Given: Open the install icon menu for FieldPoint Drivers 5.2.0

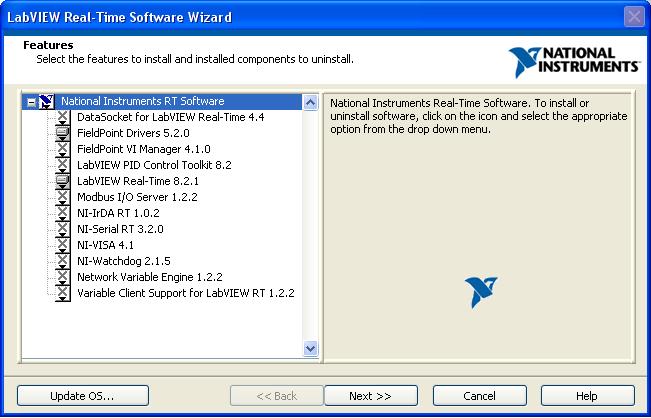Looking at the screenshot, I should [63, 133].
